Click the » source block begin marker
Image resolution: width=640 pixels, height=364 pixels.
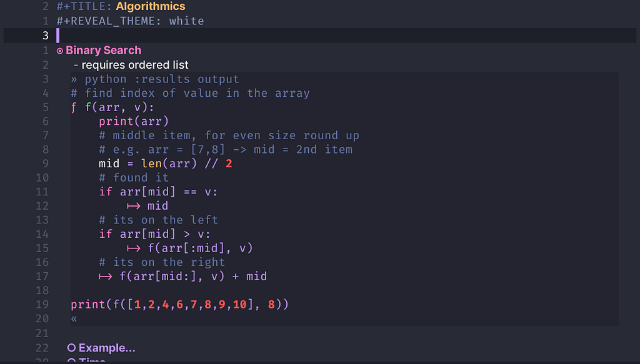tap(74, 79)
